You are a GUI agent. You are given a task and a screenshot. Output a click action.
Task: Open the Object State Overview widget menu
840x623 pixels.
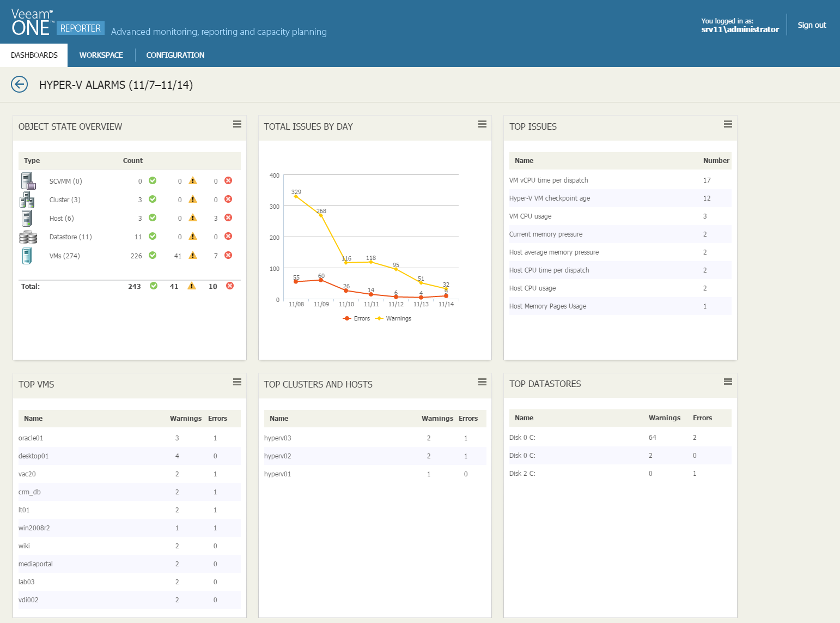[237, 124]
